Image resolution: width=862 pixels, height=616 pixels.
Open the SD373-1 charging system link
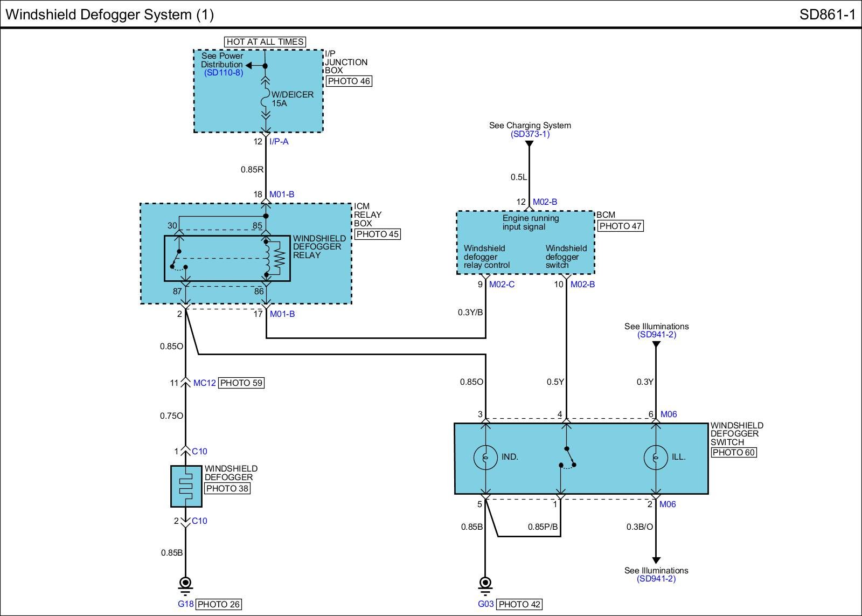coord(530,134)
